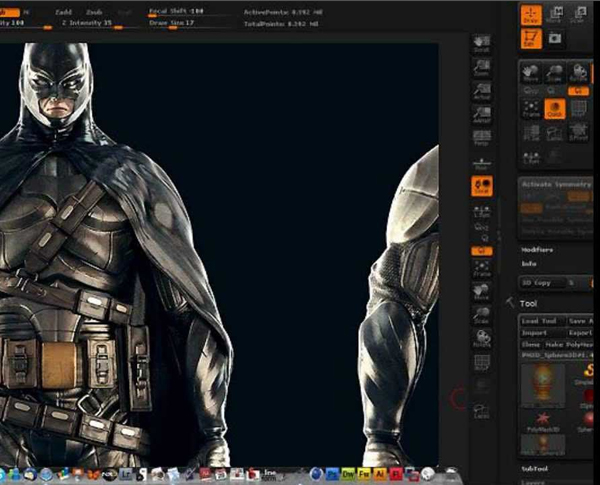Click the TotalPoints readout text

281,24
